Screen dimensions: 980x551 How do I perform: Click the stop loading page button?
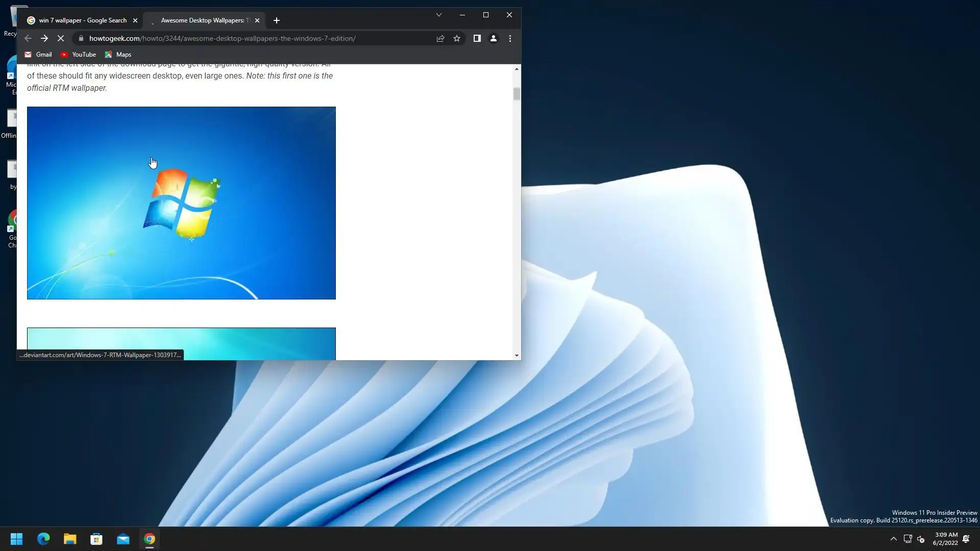[x=61, y=38]
